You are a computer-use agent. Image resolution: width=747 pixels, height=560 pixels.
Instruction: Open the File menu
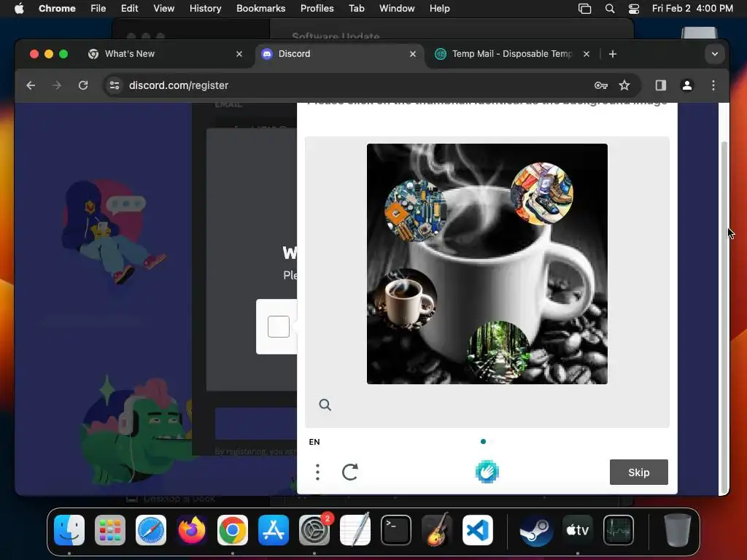click(x=98, y=8)
